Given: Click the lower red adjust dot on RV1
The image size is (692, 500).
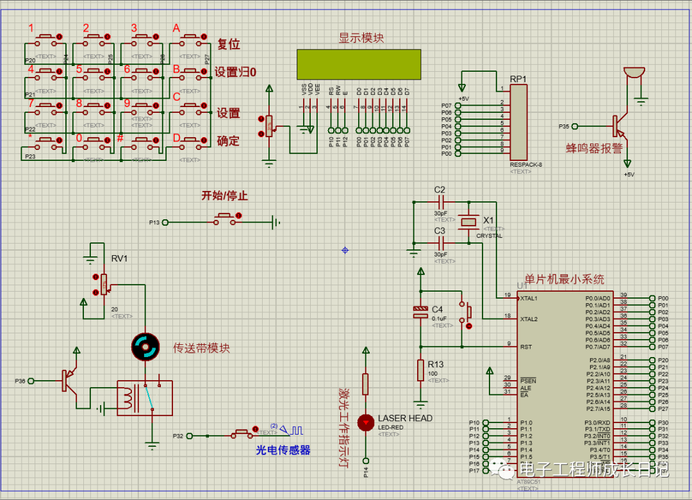Looking at the screenshot, I should point(96,292).
